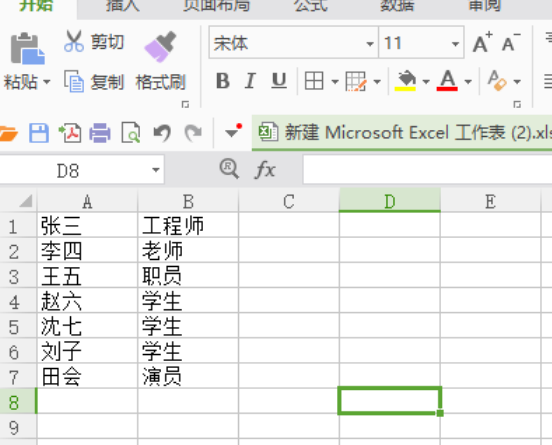The image size is (552, 445).
Task: Apply cell borders icon
Action: [314, 81]
